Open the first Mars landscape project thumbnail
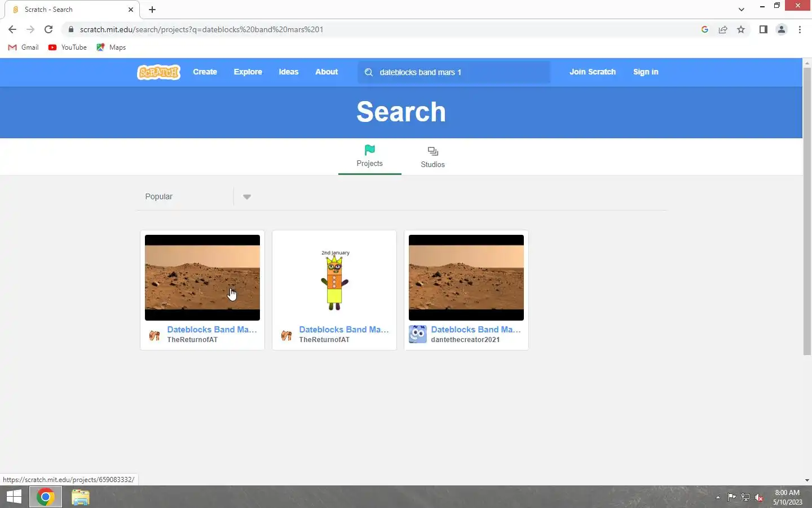The height and width of the screenshot is (508, 812). click(x=202, y=278)
